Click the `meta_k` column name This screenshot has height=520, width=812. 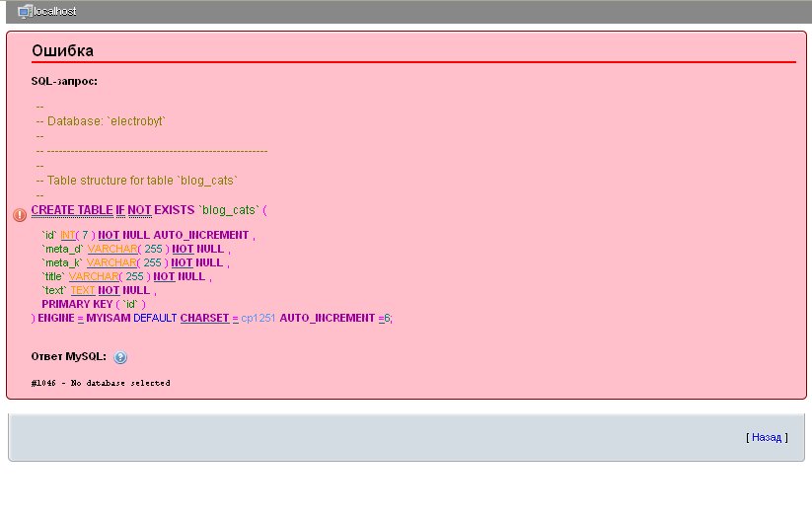coord(62,263)
